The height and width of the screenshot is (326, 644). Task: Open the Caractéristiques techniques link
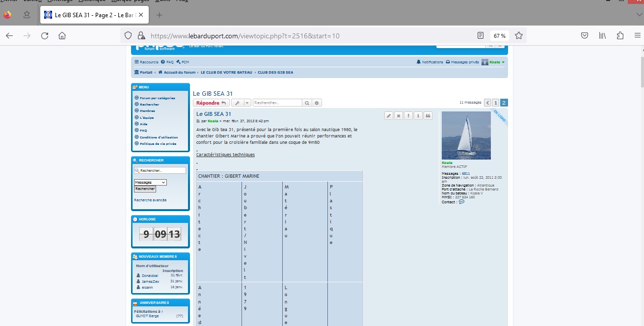tap(225, 154)
